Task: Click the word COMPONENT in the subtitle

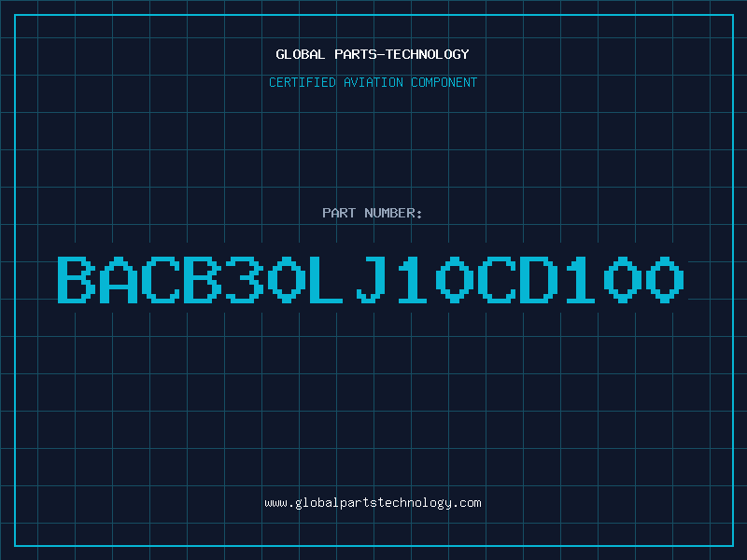Action: 444,82
